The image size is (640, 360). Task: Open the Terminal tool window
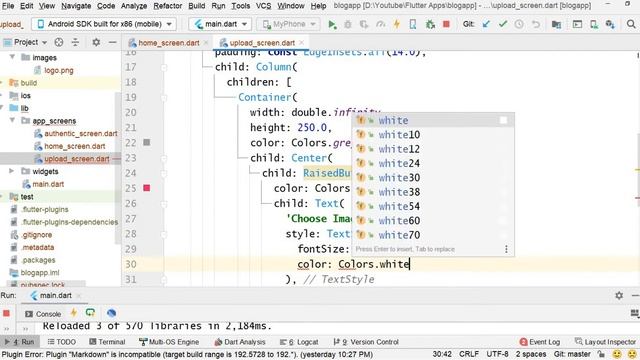tap(107, 342)
